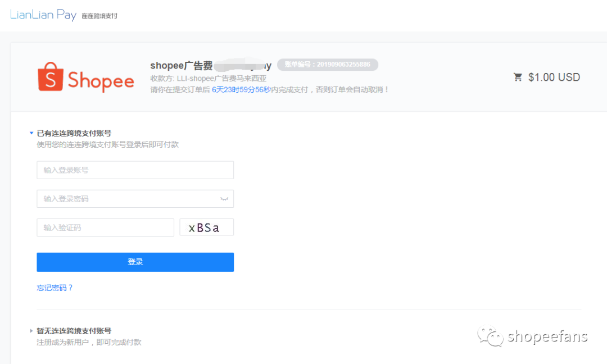This screenshot has width=607, height=364.
Task: Click the shopeefans watermark icon
Action: (490, 335)
